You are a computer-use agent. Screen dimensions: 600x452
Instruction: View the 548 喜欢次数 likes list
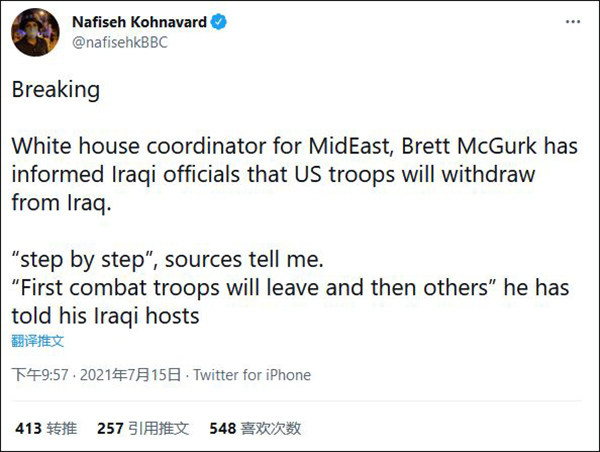255,428
